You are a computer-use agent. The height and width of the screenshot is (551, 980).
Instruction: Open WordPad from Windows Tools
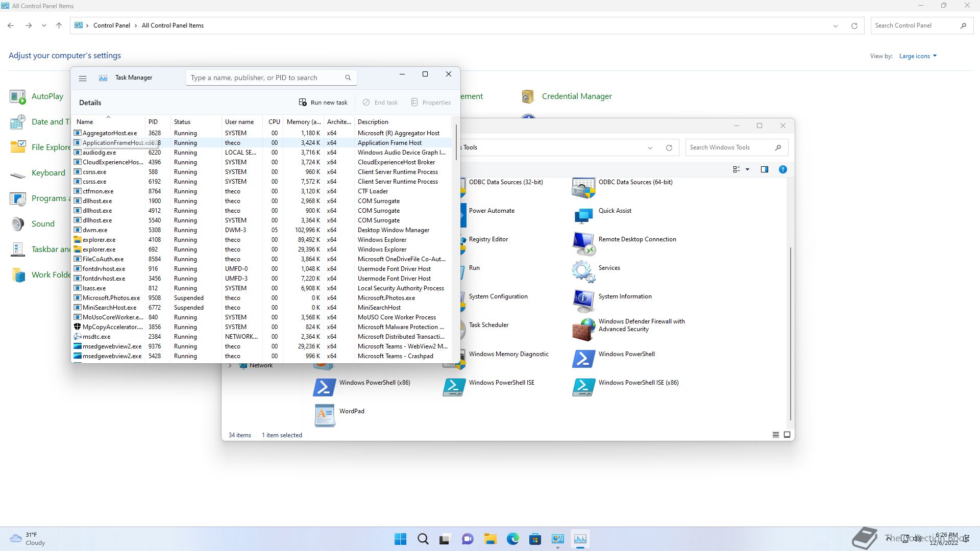click(x=338, y=416)
